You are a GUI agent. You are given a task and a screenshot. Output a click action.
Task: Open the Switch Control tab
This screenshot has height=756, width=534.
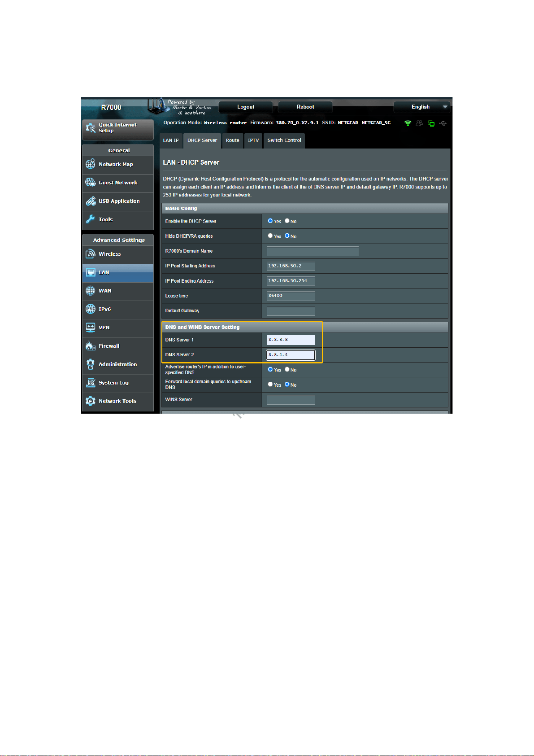pos(284,140)
